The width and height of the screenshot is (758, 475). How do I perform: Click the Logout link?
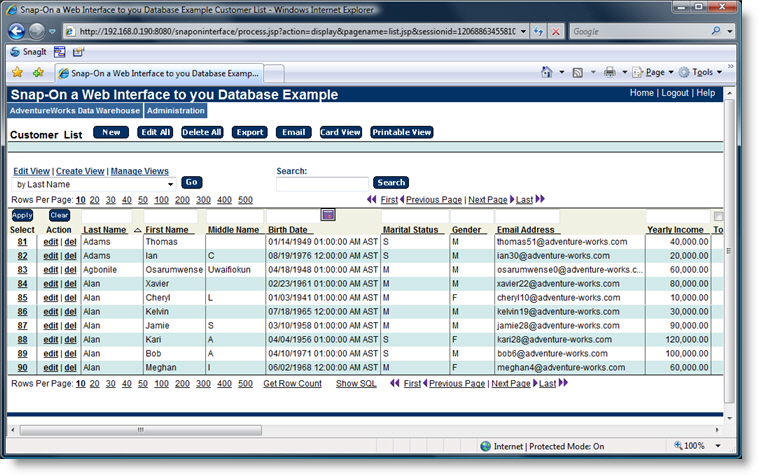click(x=675, y=93)
